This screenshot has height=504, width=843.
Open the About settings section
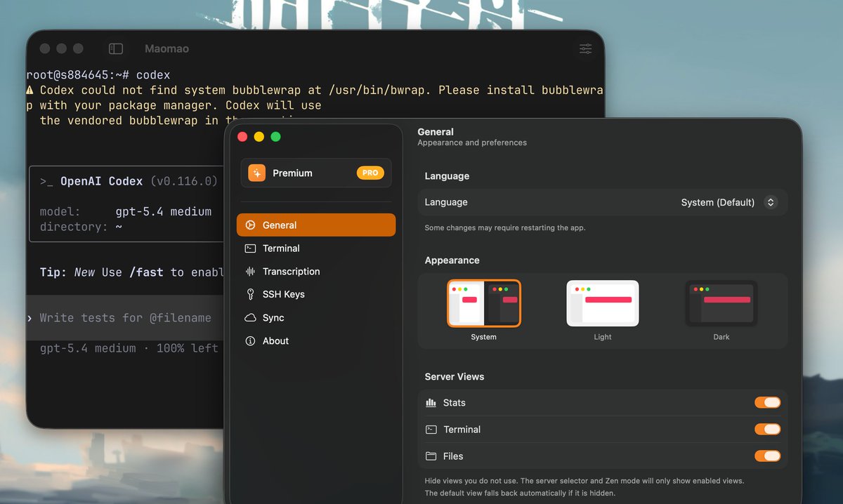316,340
